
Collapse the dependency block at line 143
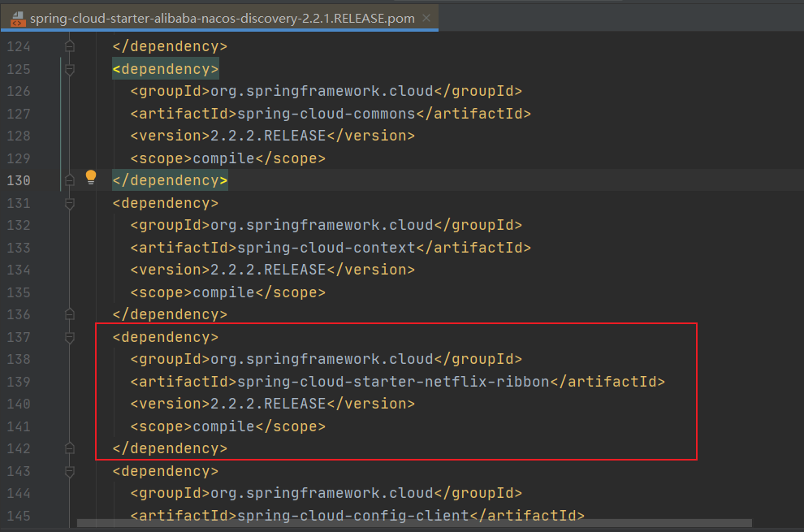click(x=70, y=471)
